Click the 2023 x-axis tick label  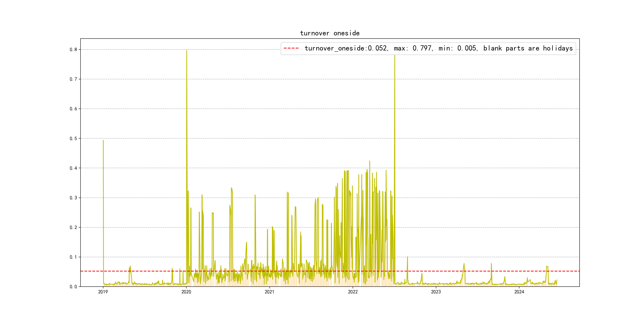pos(436,292)
